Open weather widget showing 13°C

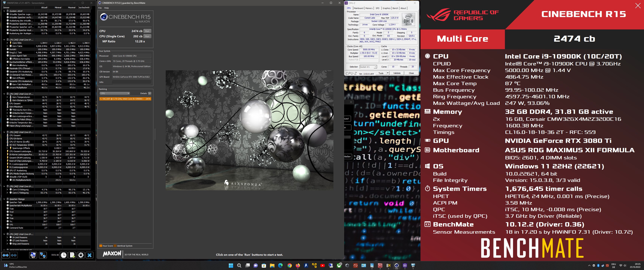(x=16, y=265)
